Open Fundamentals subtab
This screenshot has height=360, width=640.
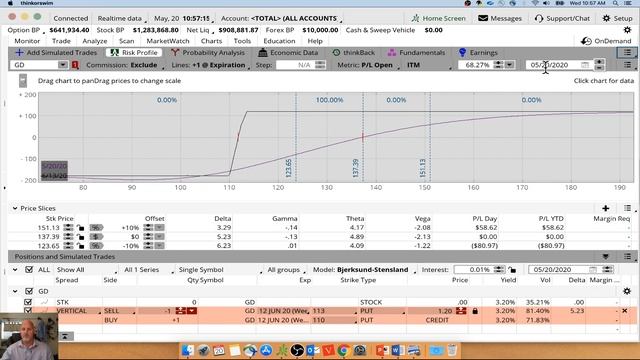point(416,53)
